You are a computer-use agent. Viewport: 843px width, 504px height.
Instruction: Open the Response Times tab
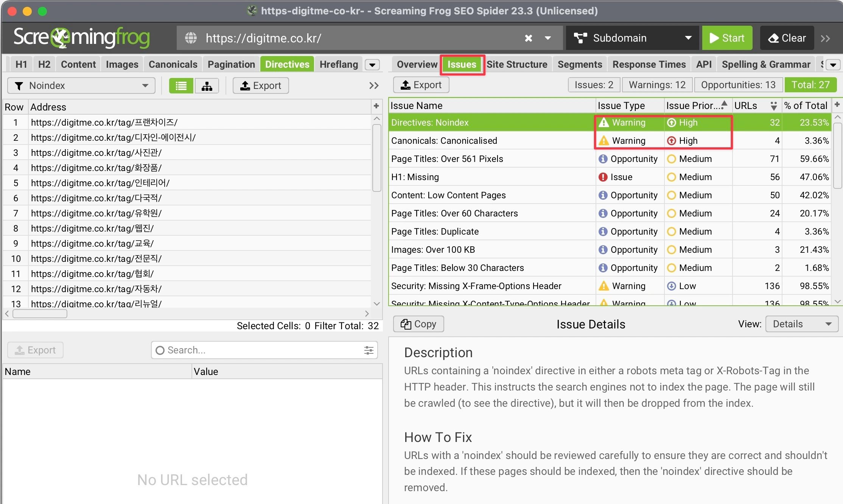(649, 64)
